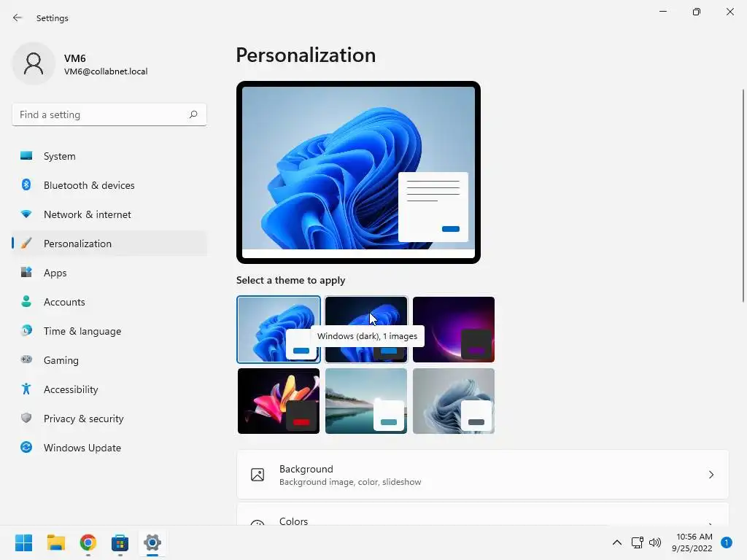The width and height of the screenshot is (747, 560).
Task: Open the VM6@collabnet.local account link
Action: [106, 71]
